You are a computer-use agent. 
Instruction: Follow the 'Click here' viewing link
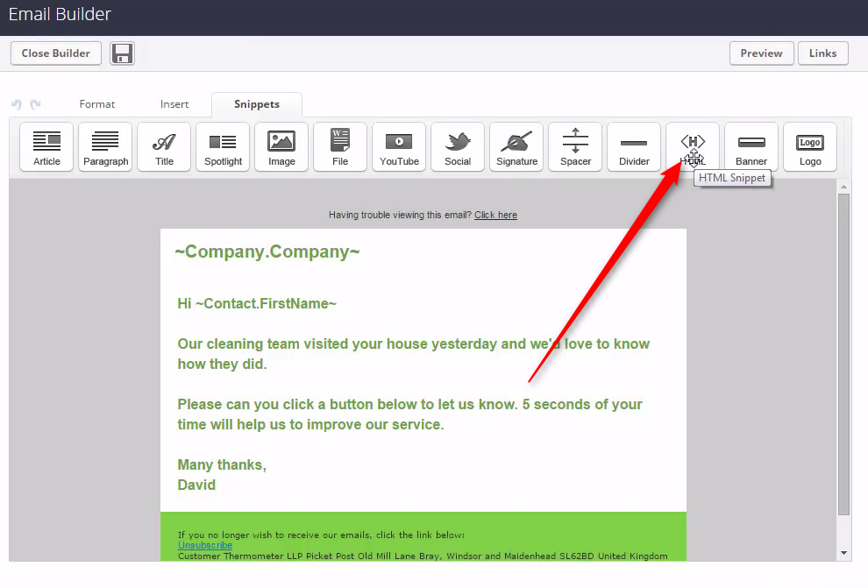(495, 215)
